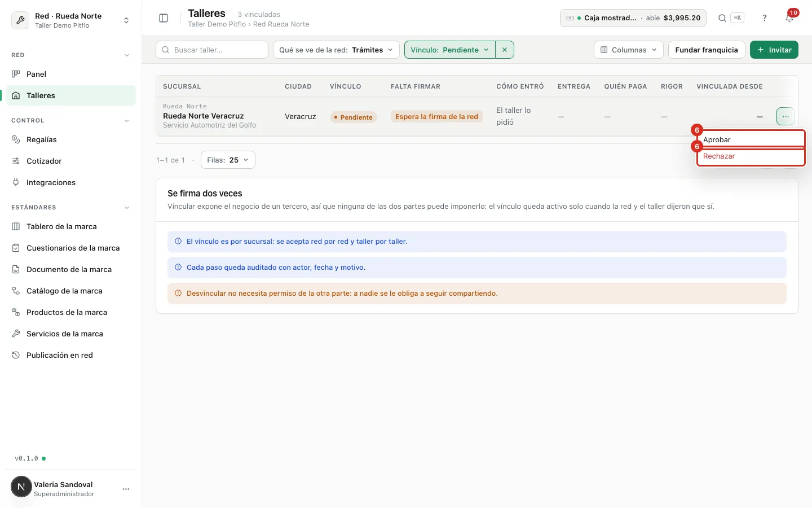812x508 pixels.
Task: Go to Regalías section
Action: (x=70, y=139)
